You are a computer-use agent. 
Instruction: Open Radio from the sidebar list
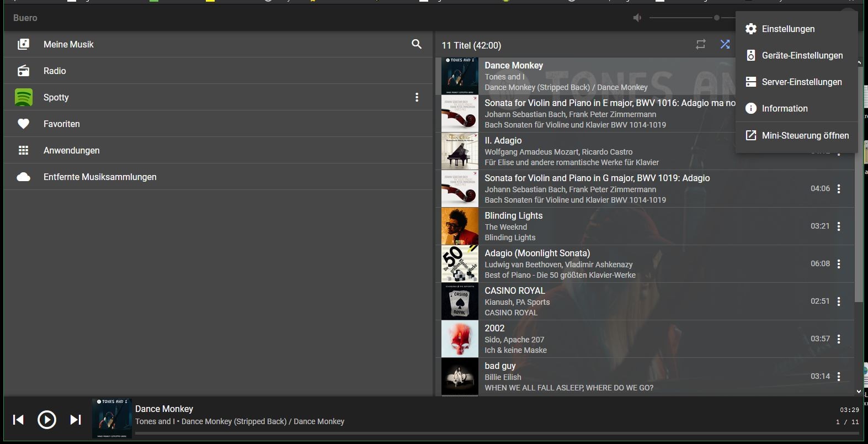[x=55, y=71]
